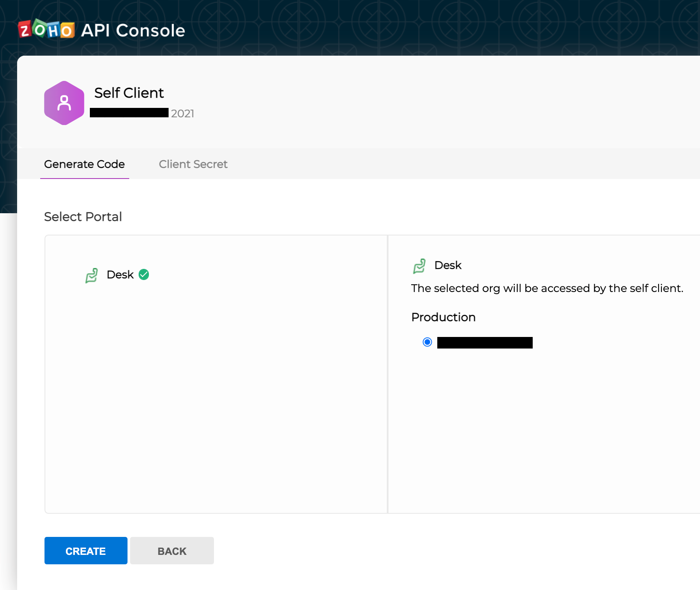Click the Zoho logo in header
This screenshot has width=700, height=590.
coord(46,29)
